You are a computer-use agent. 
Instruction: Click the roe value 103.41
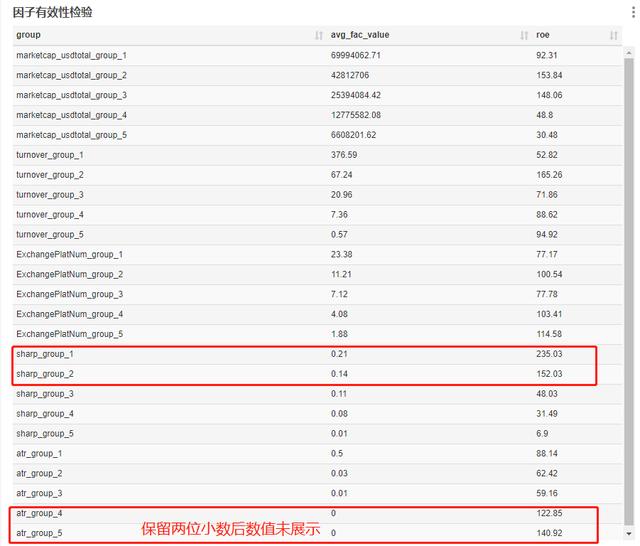click(549, 314)
